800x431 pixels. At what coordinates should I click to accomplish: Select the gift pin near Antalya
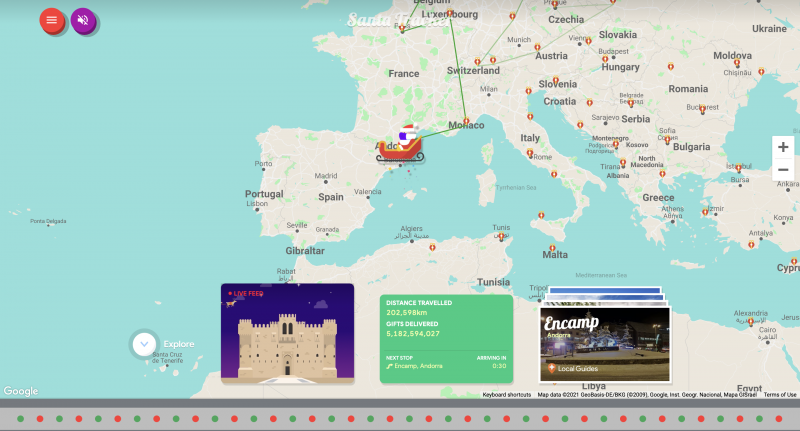(x=751, y=244)
